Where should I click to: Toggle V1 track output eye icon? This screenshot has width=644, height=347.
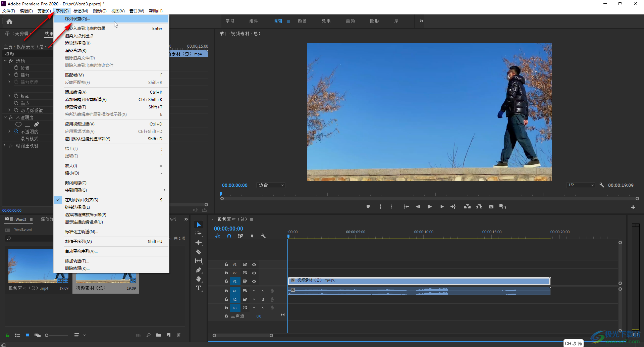254,282
